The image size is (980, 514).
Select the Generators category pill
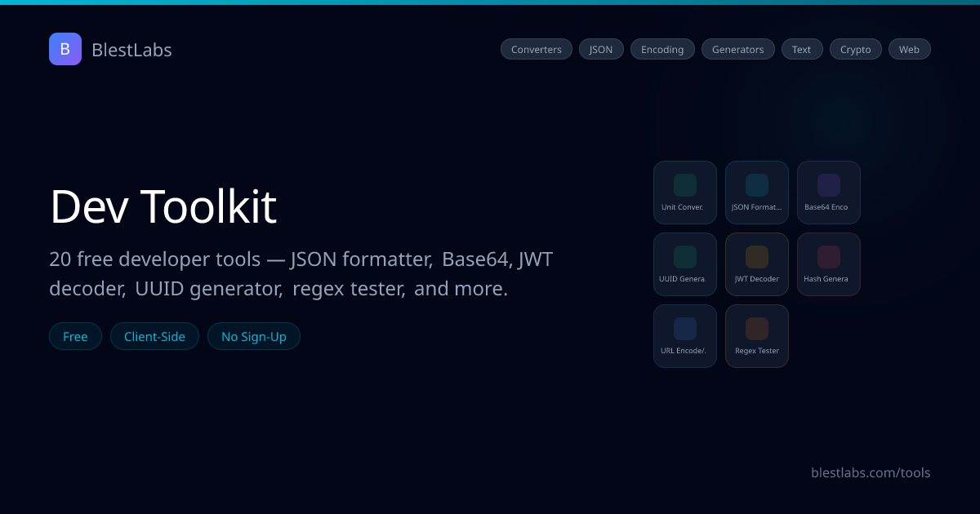click(x=738, y=49)
